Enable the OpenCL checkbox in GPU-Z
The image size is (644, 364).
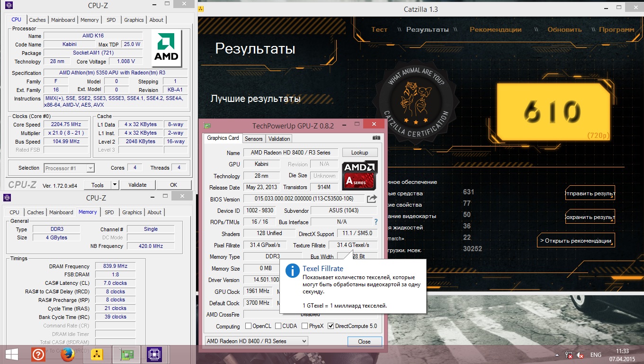[x=249, y=326]
